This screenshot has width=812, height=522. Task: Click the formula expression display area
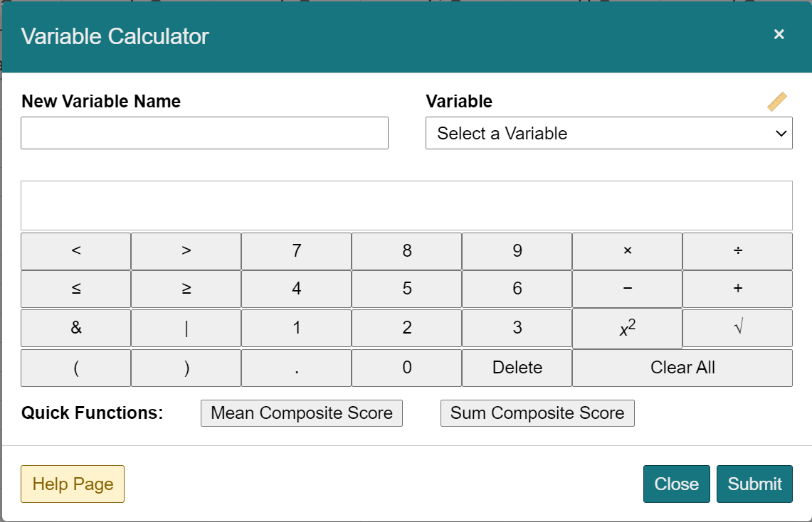(406, 205)
